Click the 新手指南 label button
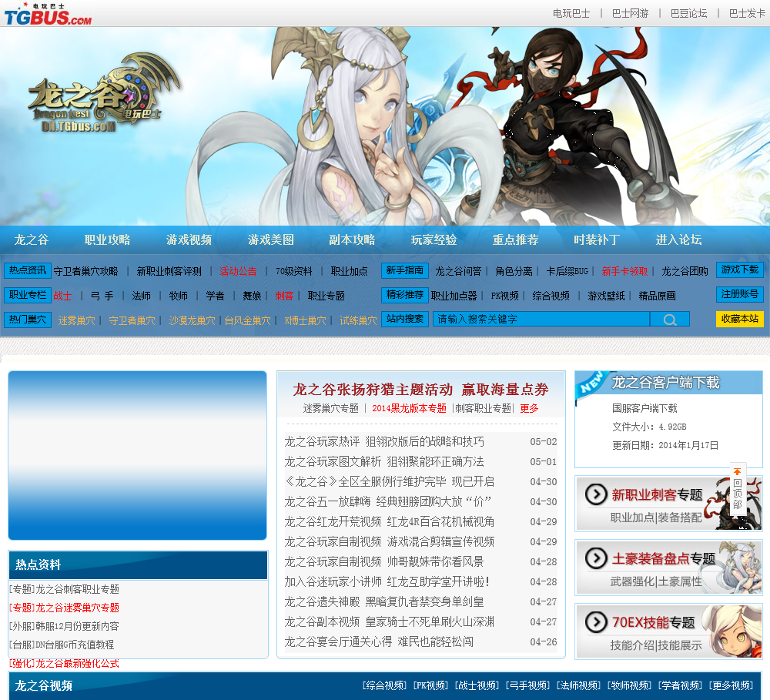Screen dimensions: 770x700 (405, 270)
